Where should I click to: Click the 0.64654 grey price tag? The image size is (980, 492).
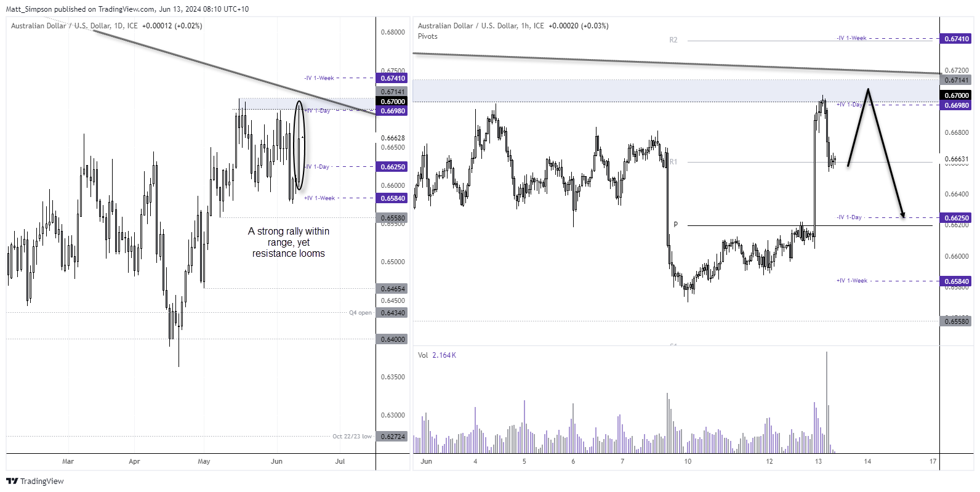[x=393, y=289]
